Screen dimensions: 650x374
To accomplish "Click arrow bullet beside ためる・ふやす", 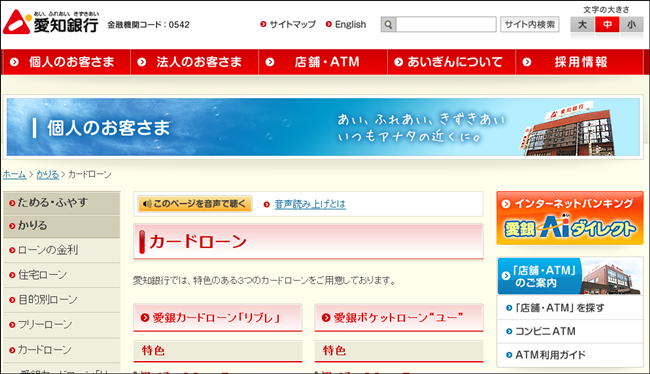I will click(12, 203).
